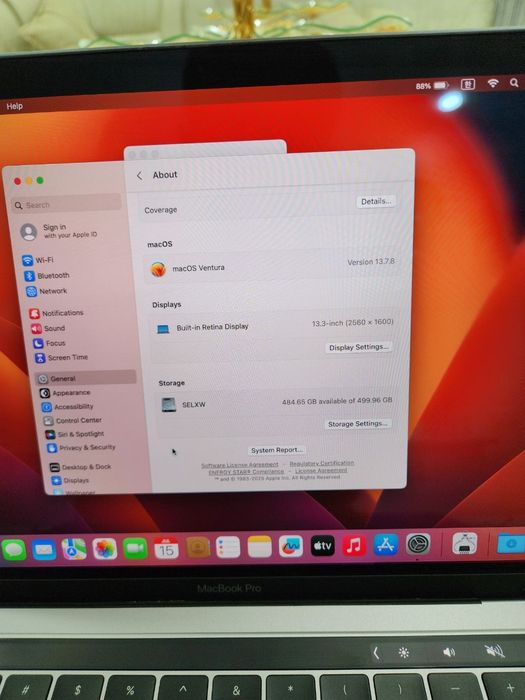Click the System Report... button
525x700 pixels.
[277, 450]
